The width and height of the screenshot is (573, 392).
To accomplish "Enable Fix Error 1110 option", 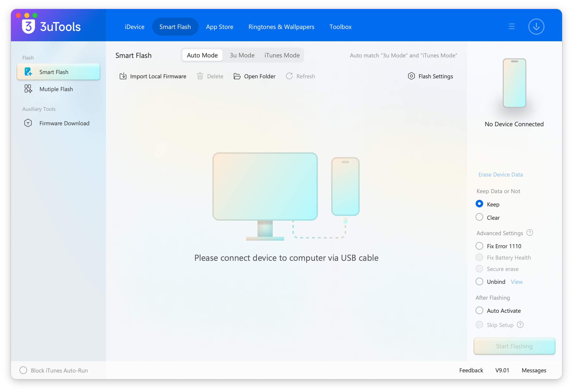I will (x=479, y=246).
